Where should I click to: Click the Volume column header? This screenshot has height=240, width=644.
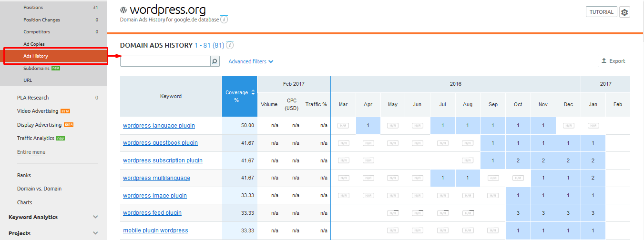pos(269,104)
